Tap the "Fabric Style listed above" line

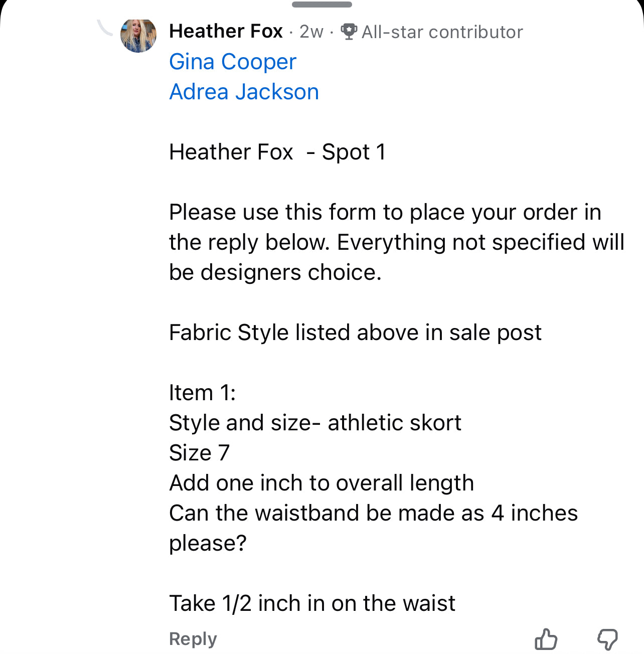[x=355, y=333]
